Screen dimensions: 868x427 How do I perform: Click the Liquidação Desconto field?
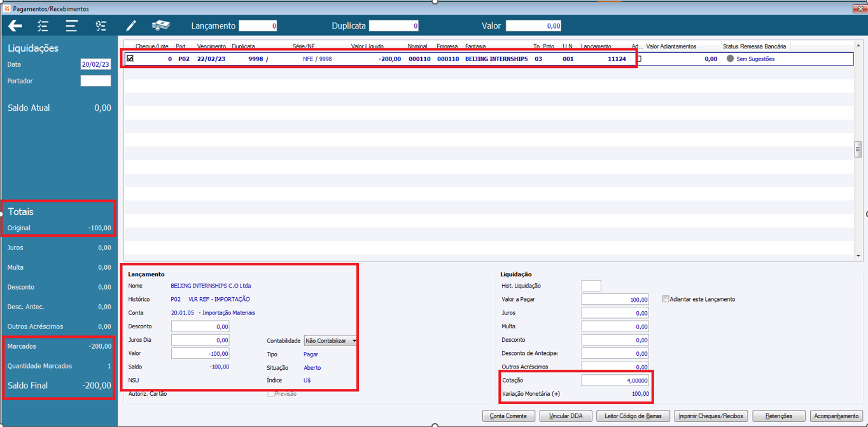(x=615, y=340)
